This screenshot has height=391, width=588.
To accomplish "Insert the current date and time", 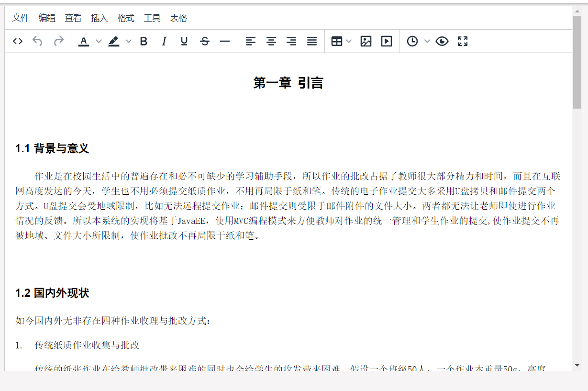I will (x=411, y=41).
